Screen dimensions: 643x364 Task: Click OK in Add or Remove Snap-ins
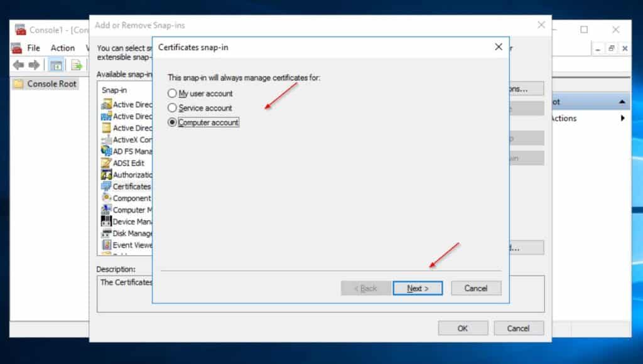[463, 328]
